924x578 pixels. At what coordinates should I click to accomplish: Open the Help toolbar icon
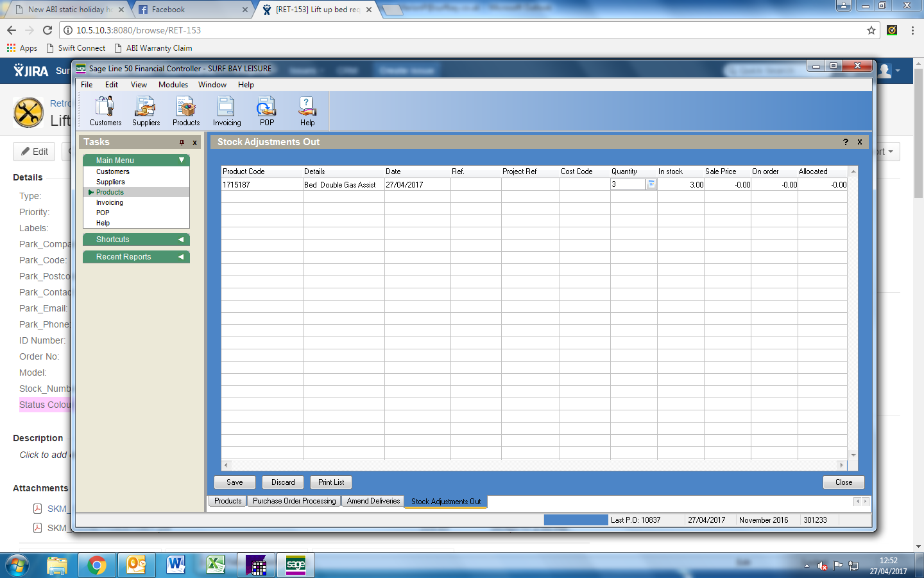[x=307, y=110]
